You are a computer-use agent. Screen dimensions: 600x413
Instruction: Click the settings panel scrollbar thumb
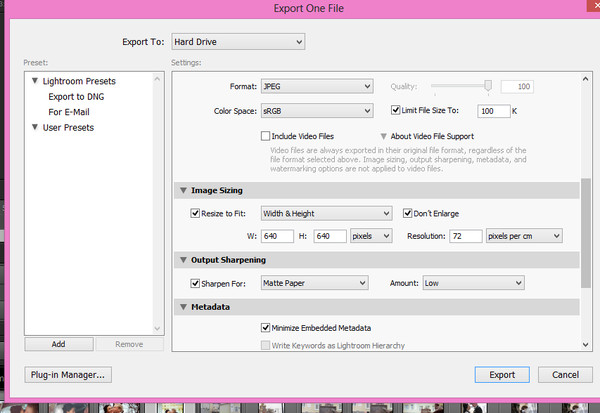(x=585, y=233)
